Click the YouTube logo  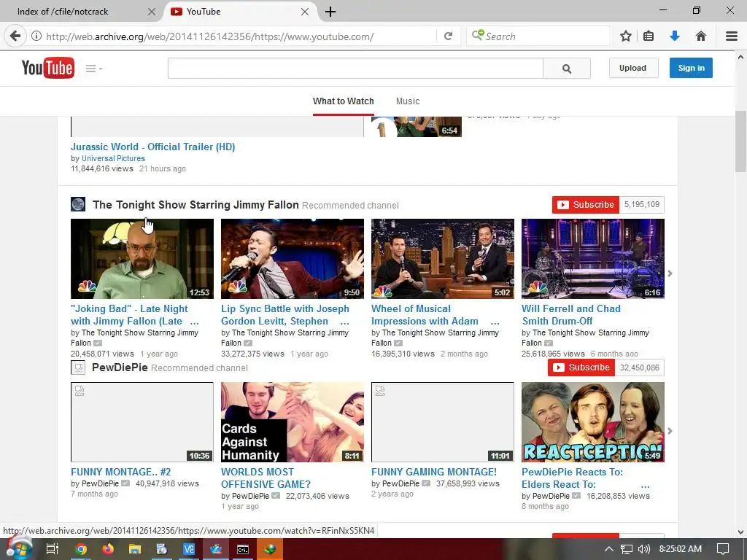click(x=47, y=68)
